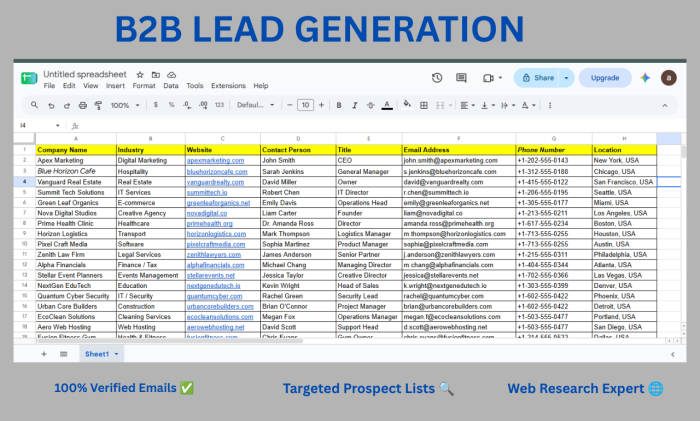Start a meeting with the camera icon
700x421 pixels.
pyautogui.click(x=488, y=78)
